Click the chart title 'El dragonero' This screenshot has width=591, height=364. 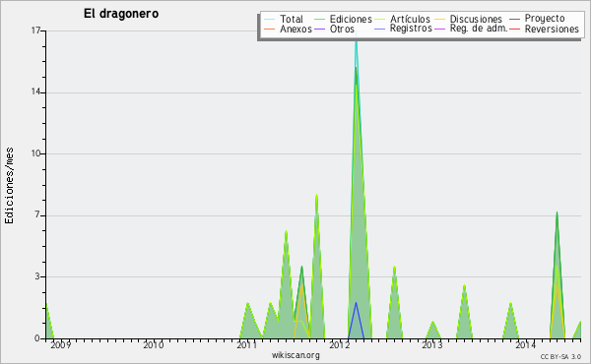(121, 14)
